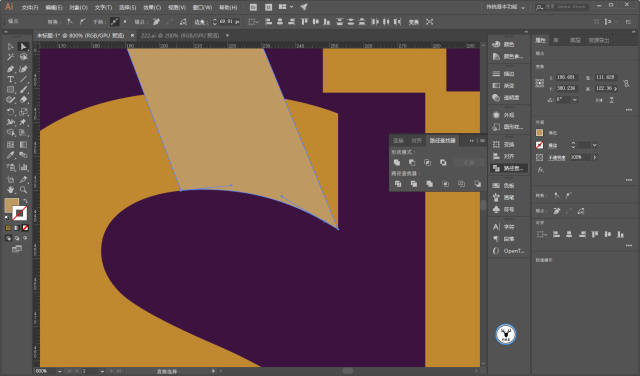
Task: Open the zoom level dropdown at bottom
Action: (x=60, y=371)
